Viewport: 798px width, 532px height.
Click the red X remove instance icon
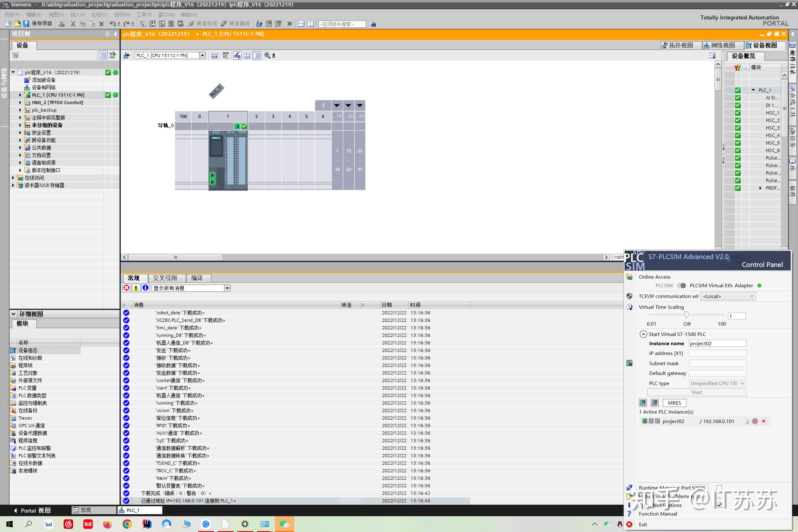[x=764, y=421]
